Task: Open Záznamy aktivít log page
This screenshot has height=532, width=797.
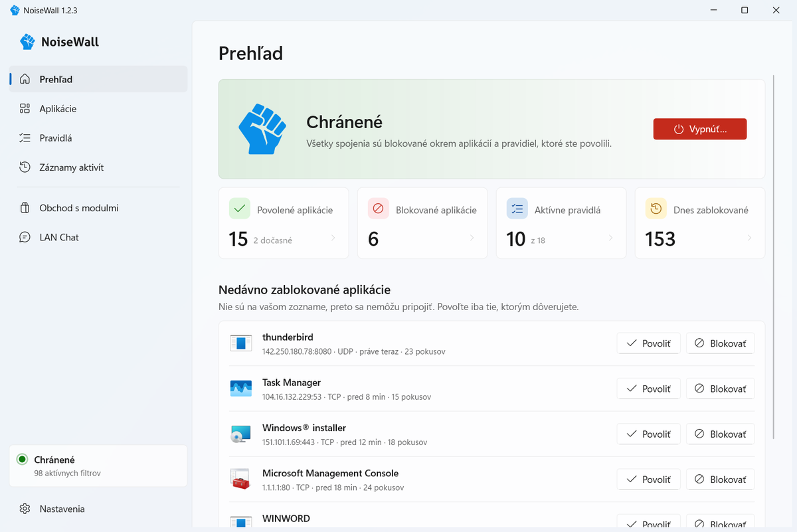Action: point(98,167)
